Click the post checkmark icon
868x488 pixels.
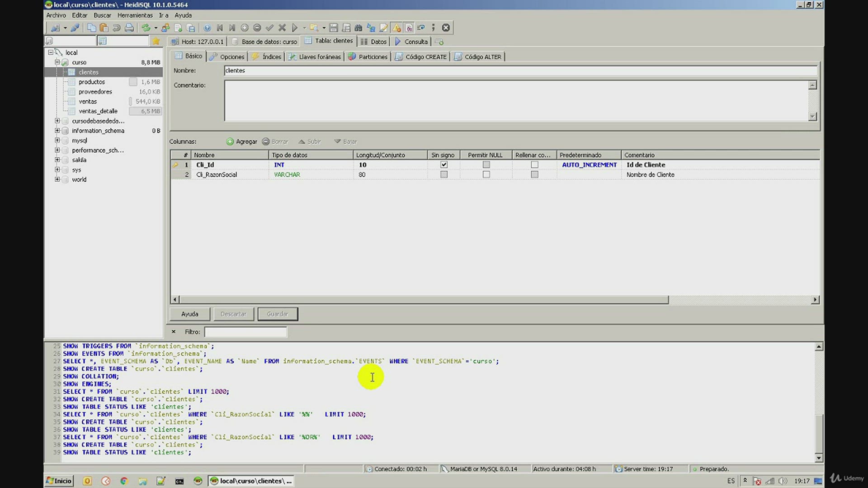pos(270,28)
